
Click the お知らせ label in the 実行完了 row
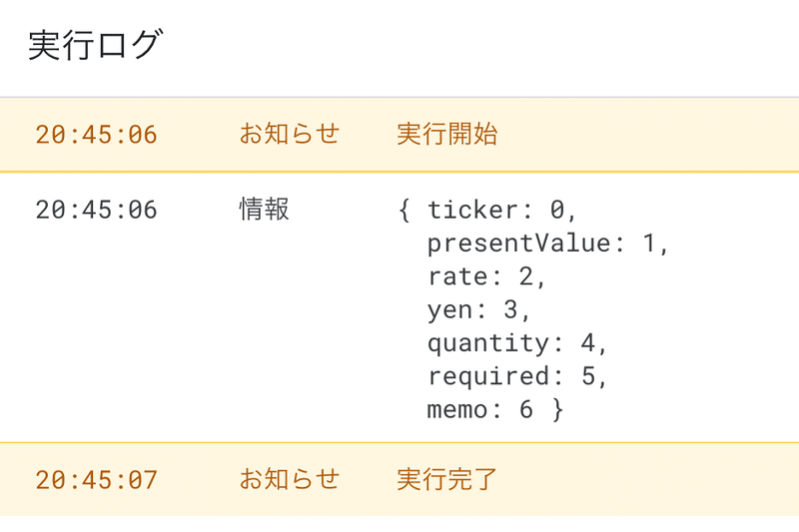(290, 479)
